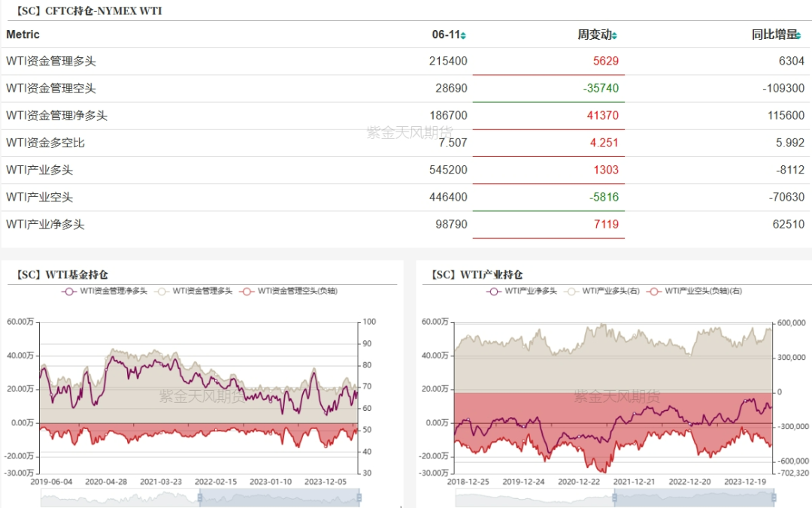
Task: Click selected range in fund chart zoom bar
Action: coord(279,497)
